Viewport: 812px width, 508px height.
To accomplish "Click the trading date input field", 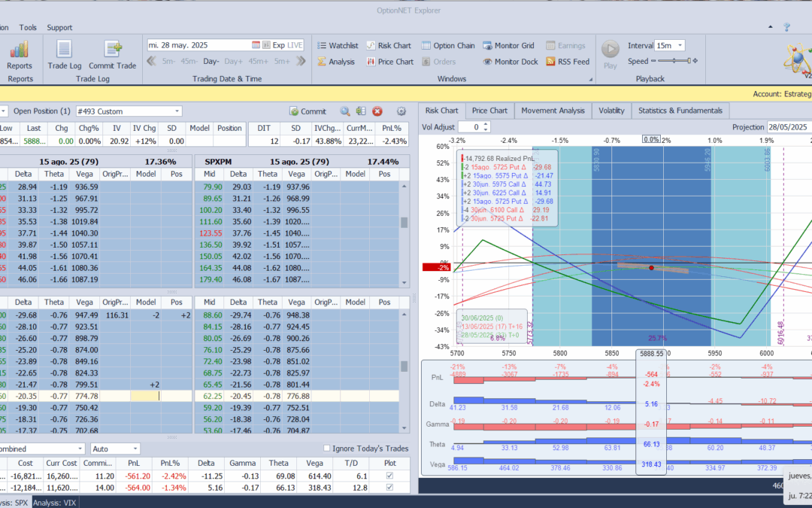I will click(x=198, y=45).
